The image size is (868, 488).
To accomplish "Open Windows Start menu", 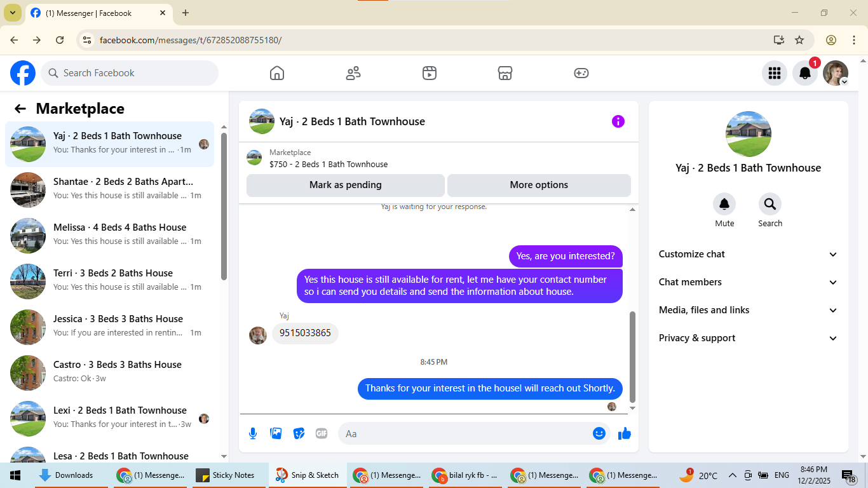I will point(15,475).
